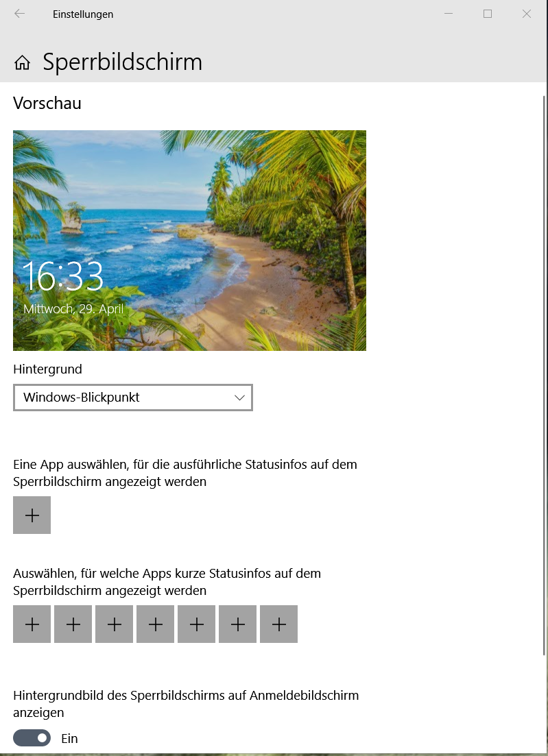The height and width of the screenshot is (756, 548).
Task: Click sixth quick status plus tile
Action: pyautogui.click(x=237, y=624)
